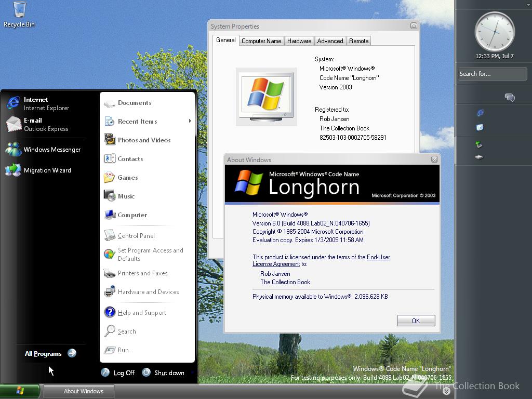Switch to the Advanced tab
Screen dimensions: 532x399
(330, 41)
